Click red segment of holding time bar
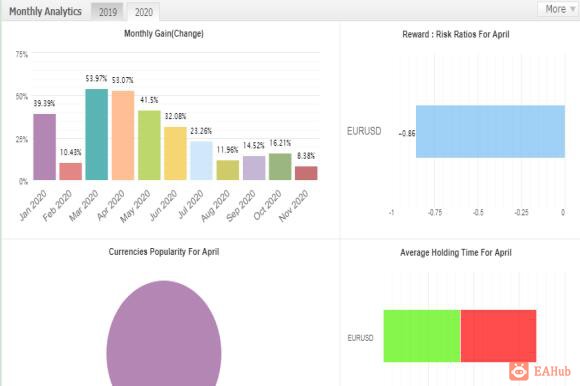 (x=498, y=336)
